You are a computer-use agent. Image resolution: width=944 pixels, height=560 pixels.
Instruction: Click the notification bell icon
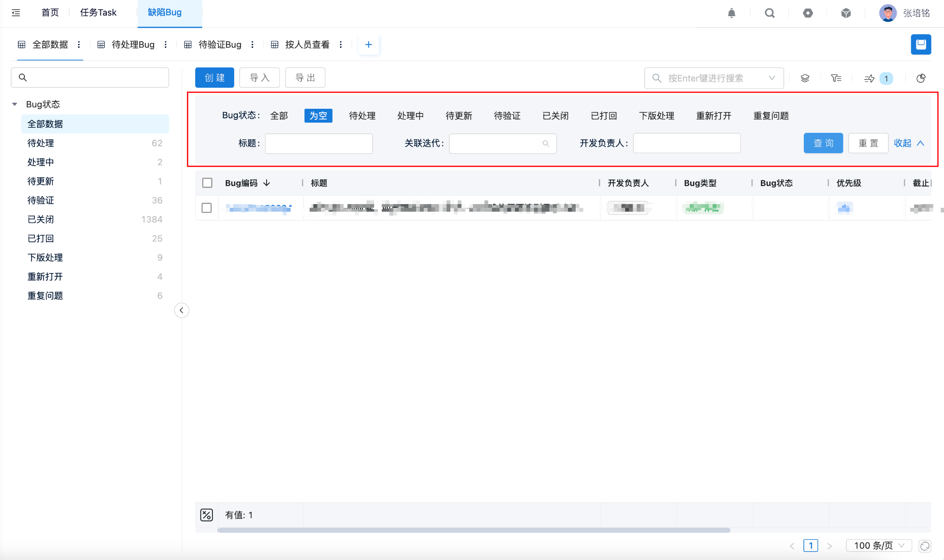pyautogui.click(x=732, y=13)
